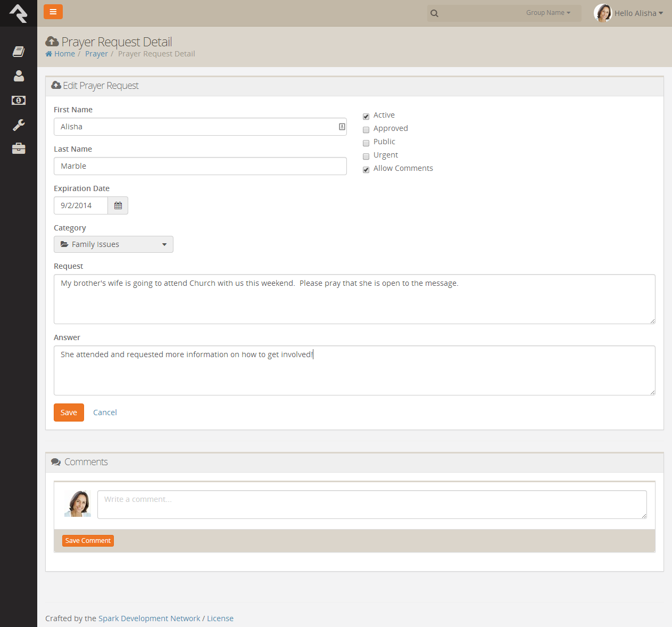Open Spark Development Network link
The width and height of the screenshot is (672, 627).
point(150,618)
